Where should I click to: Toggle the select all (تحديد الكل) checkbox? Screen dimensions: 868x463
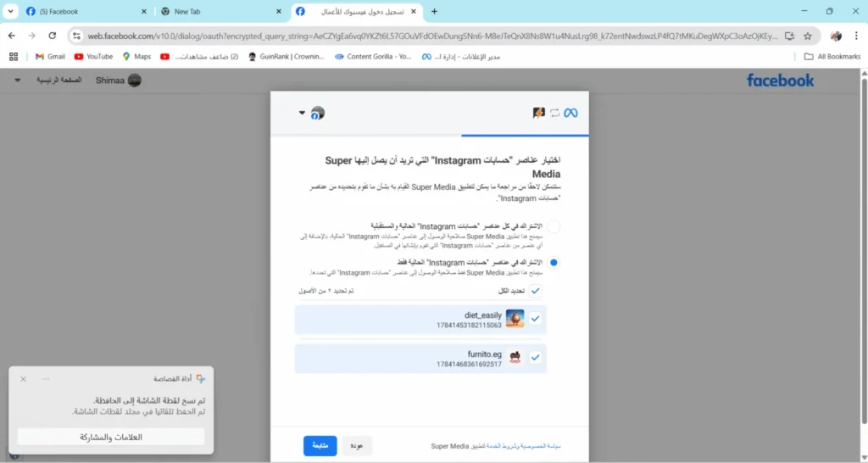click(x=535, y=291)
